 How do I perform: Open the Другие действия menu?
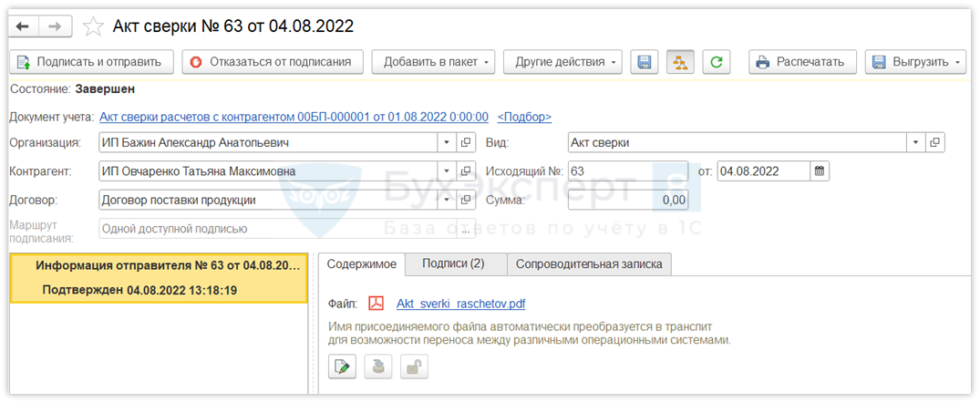[x=562, y=62]
